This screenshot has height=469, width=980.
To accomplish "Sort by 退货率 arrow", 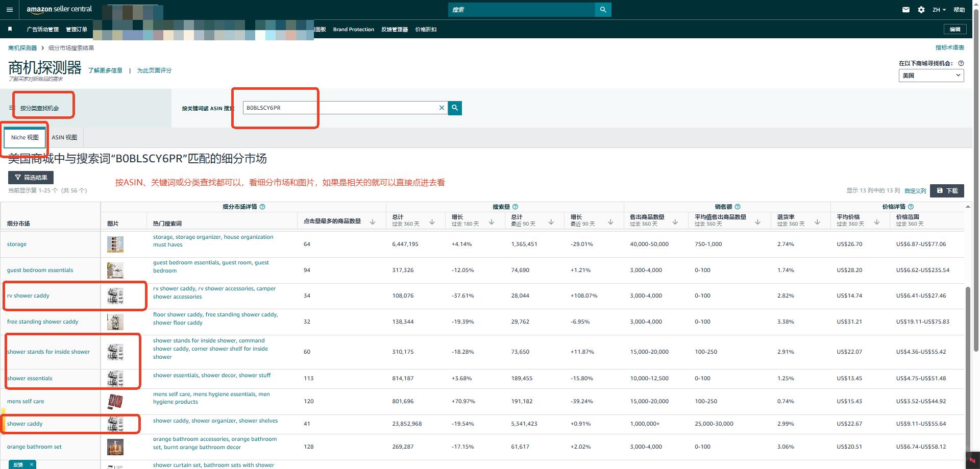I will pyautogui.click(x=817, y=221).
